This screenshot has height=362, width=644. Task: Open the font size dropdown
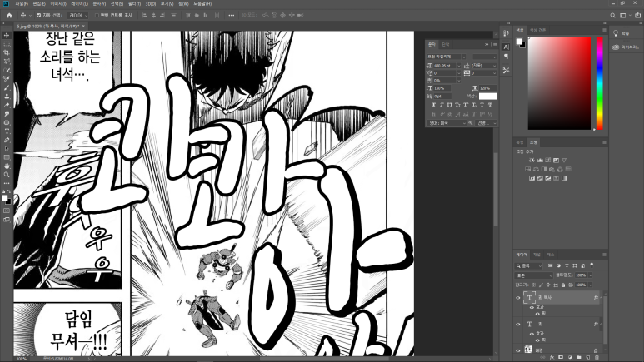459,66
